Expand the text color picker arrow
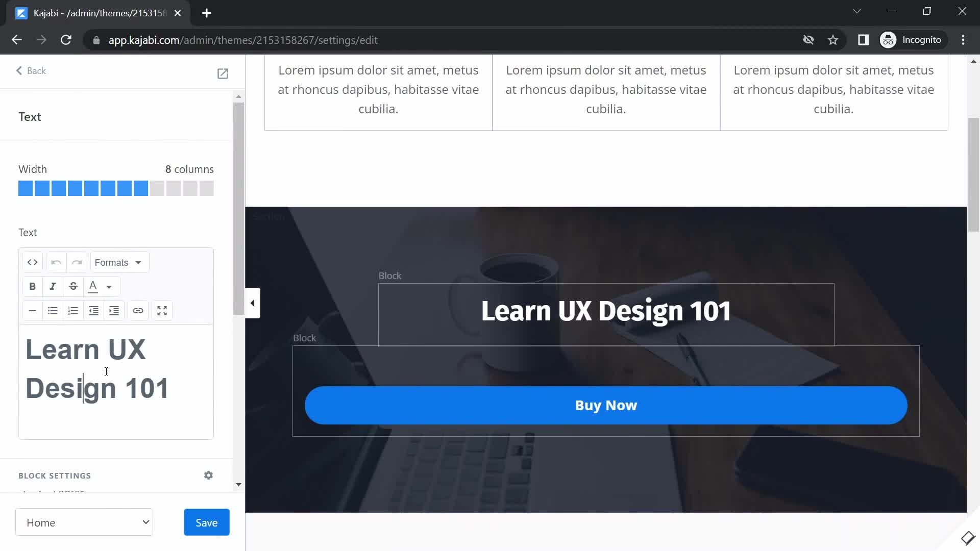The width and height of the screenshot is (980, 551). point(109,287)
